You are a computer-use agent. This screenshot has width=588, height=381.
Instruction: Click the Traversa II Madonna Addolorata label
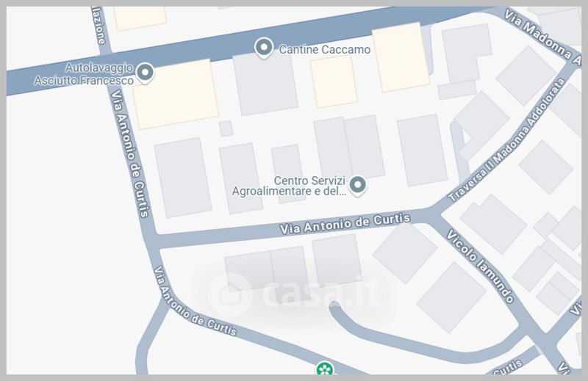pos(506,140)
